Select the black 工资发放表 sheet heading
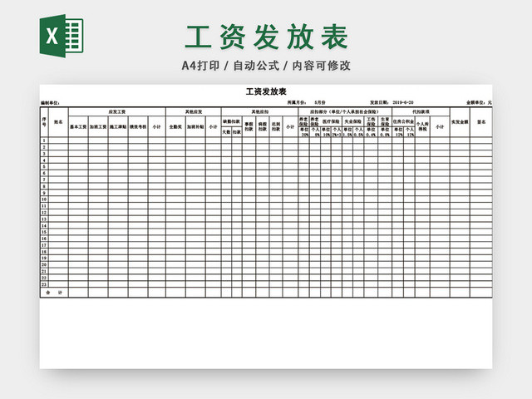Screen dimensions: 532x399 click(x=266, y=91)
